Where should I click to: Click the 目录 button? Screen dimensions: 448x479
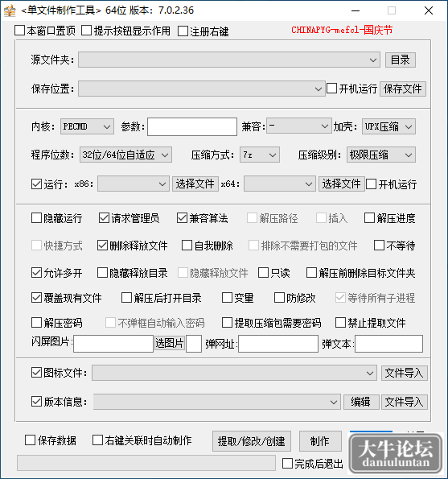coord(400,60)
